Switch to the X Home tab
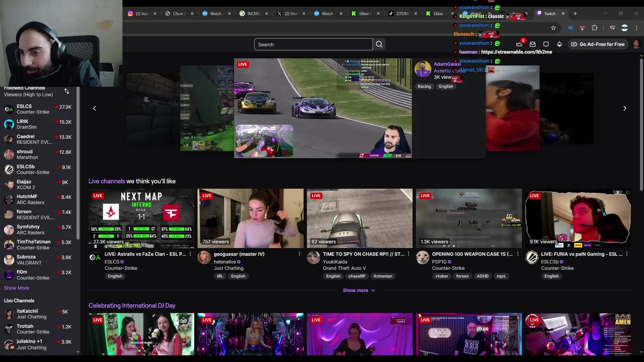Image resolution: width=644 pixels, height=362 pixels. 290,14
